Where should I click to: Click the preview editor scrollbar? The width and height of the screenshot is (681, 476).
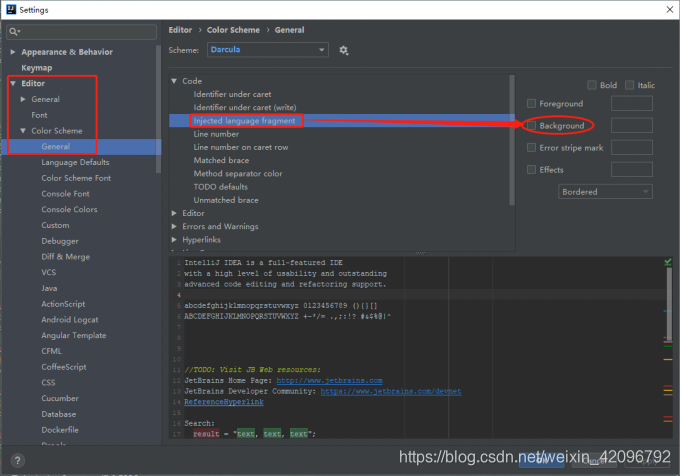(669, 304)
